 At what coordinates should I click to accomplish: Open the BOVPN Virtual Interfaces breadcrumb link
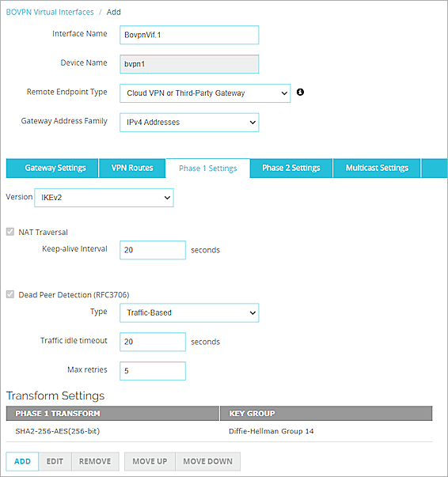[50, 12]
